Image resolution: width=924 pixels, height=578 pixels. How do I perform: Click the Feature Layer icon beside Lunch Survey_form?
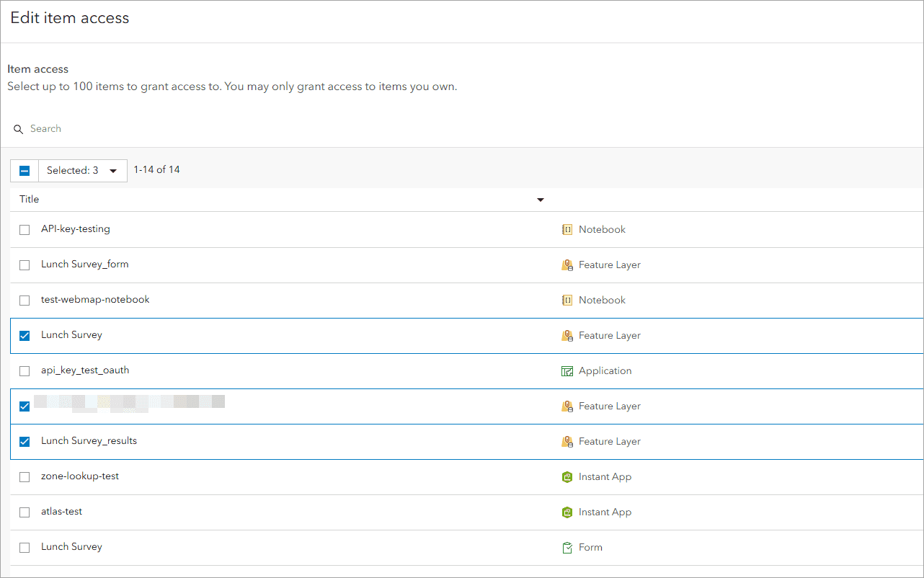[568, 264]
